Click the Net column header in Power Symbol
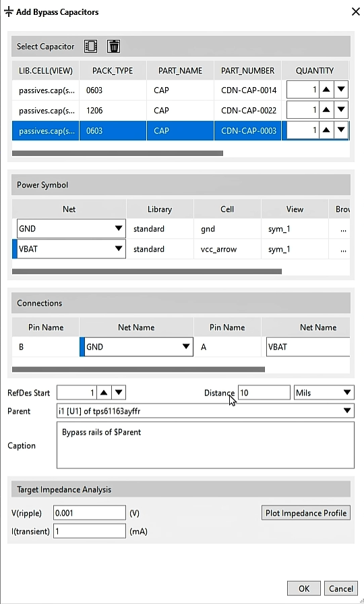Screen dimensions: 364x604 coord(69,209)
